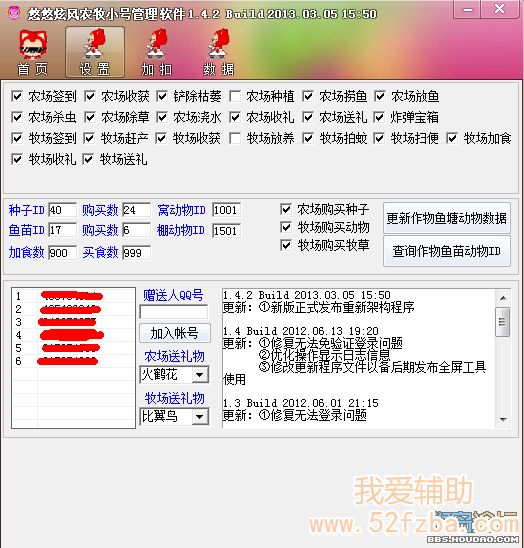Click 查询作物鱼苗动物ID button

click(447, 251)
